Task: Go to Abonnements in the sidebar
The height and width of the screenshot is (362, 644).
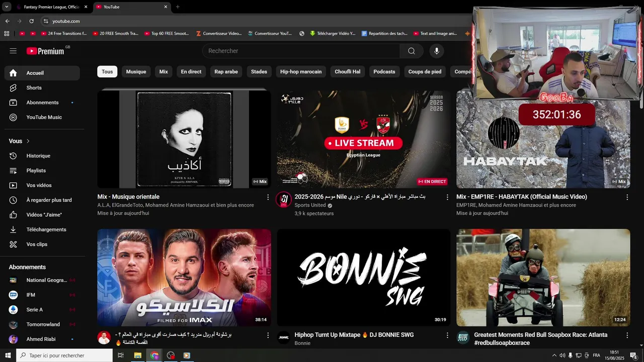Action: pyautogui.click(x=42, y=103)
